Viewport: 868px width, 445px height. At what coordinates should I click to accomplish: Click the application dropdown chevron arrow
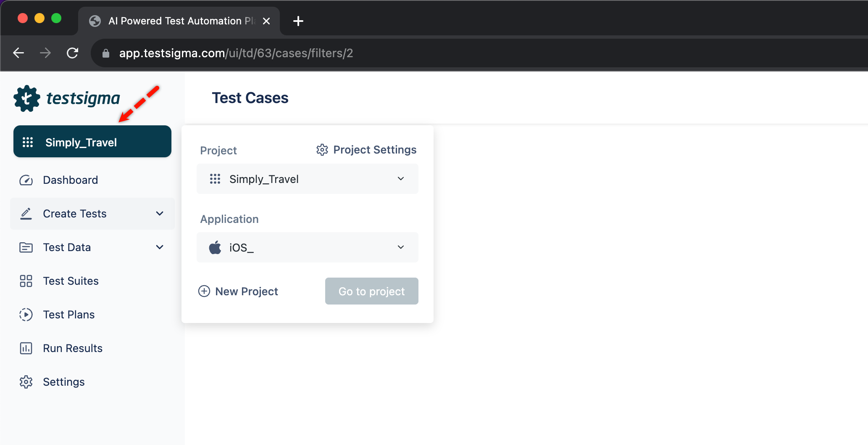(x=401, y=247)
